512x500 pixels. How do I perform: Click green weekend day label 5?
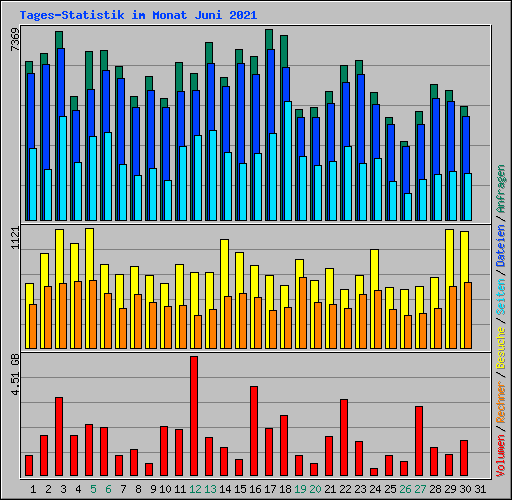(x=93, y=489)
